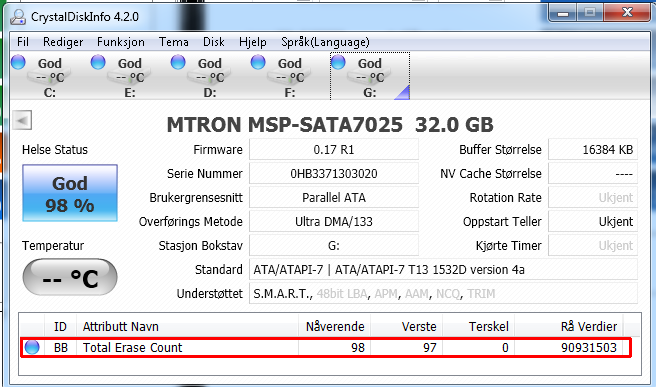
Task: Click the Ultra DMA/133 transfer mode field
Action: tap(334, 221)
